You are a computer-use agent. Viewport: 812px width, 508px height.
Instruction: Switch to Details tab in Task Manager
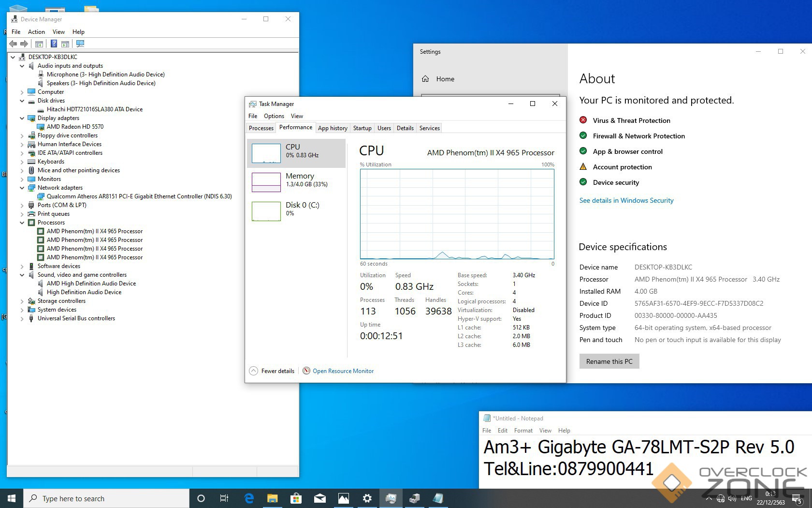pos(405,128)
